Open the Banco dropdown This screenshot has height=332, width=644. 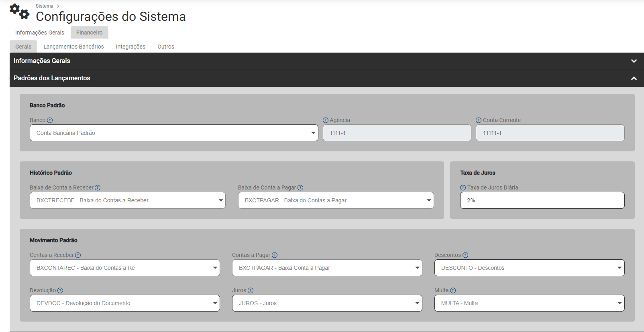(x=174, y=133)
